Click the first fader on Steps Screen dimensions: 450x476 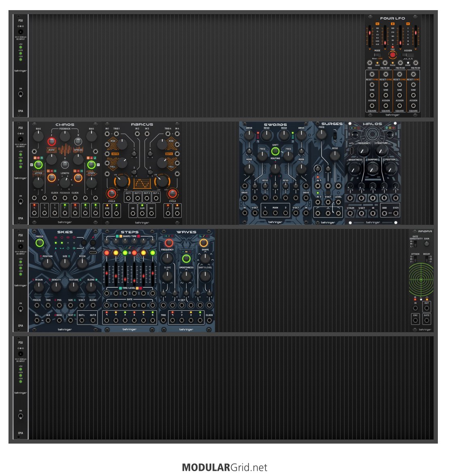pyautogui.click(x=107, y=274)
